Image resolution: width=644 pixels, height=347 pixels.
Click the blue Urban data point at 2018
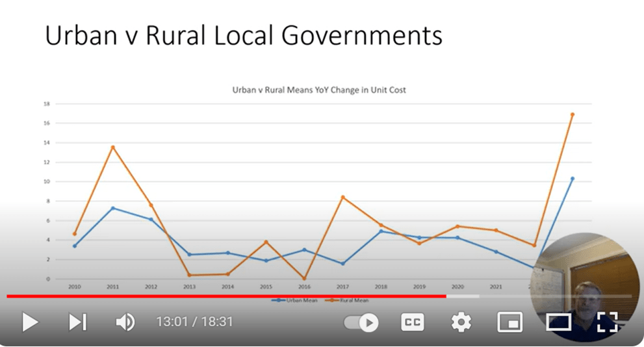pos(381,231)
